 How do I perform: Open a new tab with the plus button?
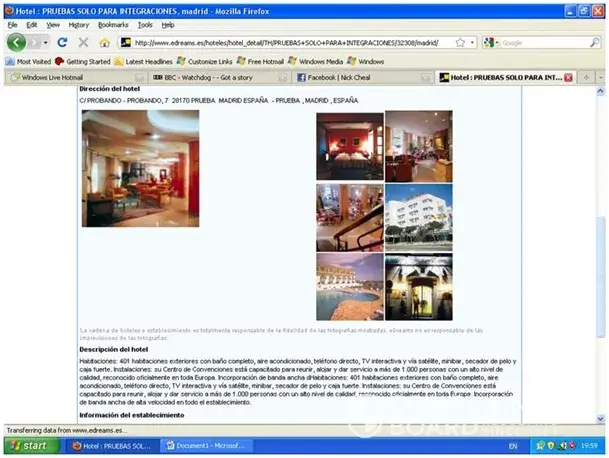click(586, 77)
